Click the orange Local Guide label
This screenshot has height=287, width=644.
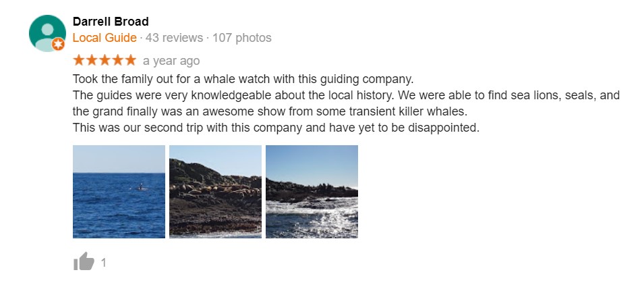point(105,38)
